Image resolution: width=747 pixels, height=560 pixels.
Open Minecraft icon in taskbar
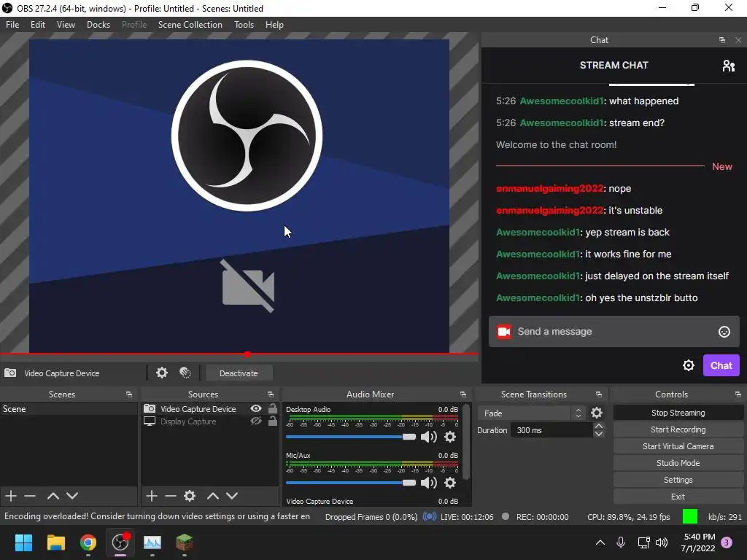point(185,542)
